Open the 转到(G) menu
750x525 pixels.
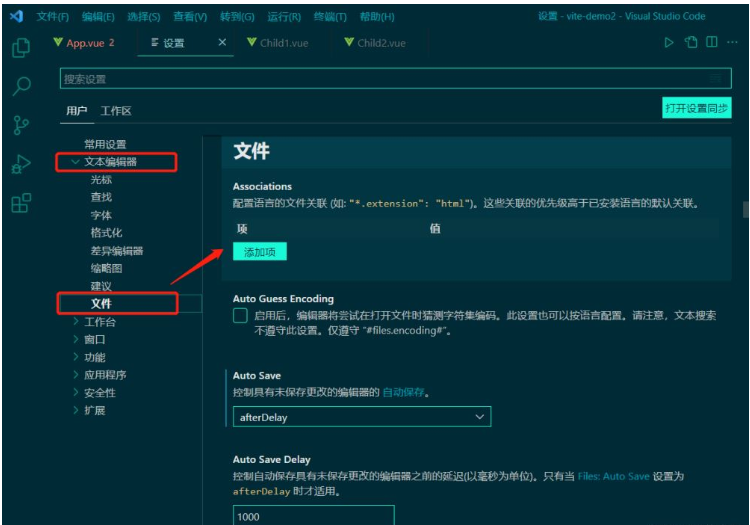pos(237,17)
